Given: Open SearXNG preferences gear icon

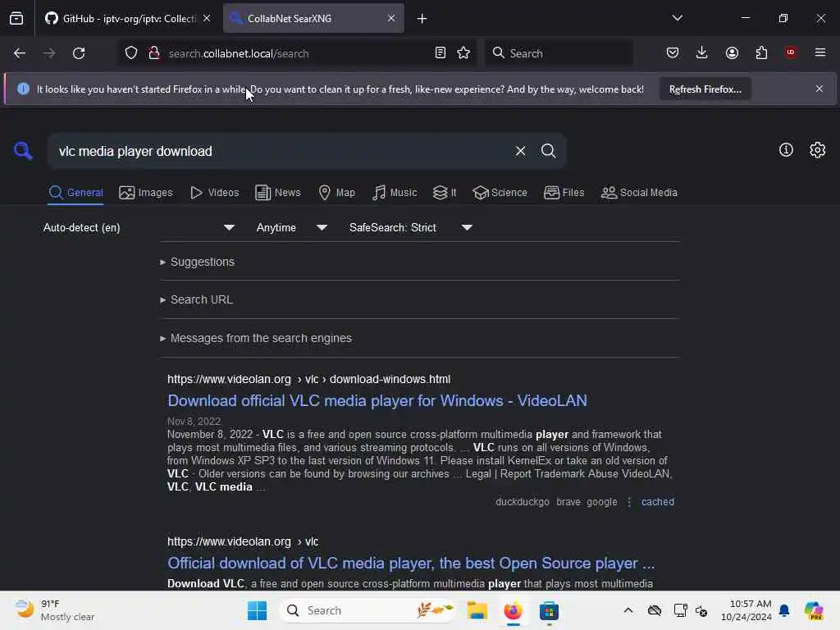Looking at the screenshot, I should point(818,150).
